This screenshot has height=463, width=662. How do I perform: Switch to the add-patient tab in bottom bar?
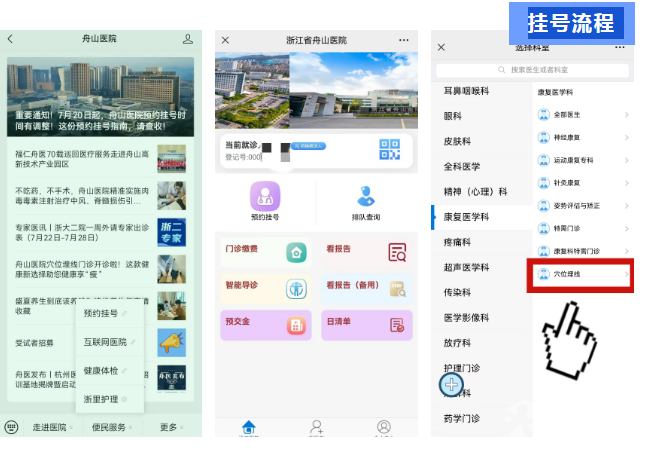click(x=316, y=427)
